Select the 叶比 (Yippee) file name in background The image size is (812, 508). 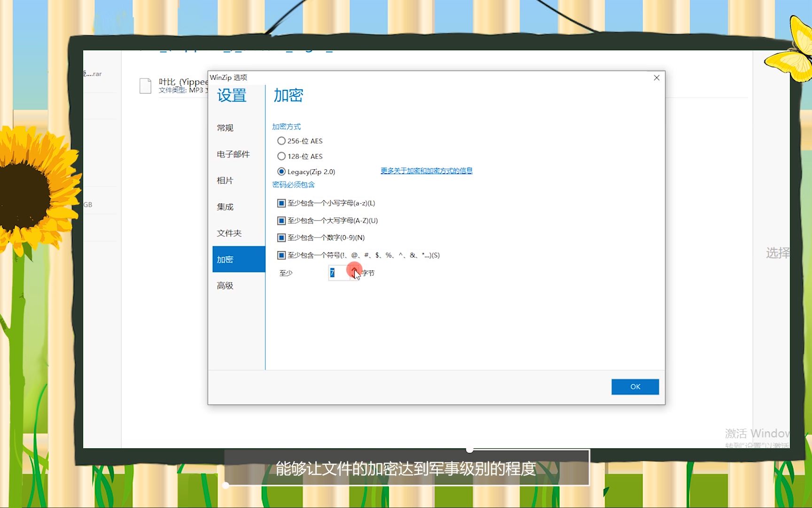[x=183, y=82]
